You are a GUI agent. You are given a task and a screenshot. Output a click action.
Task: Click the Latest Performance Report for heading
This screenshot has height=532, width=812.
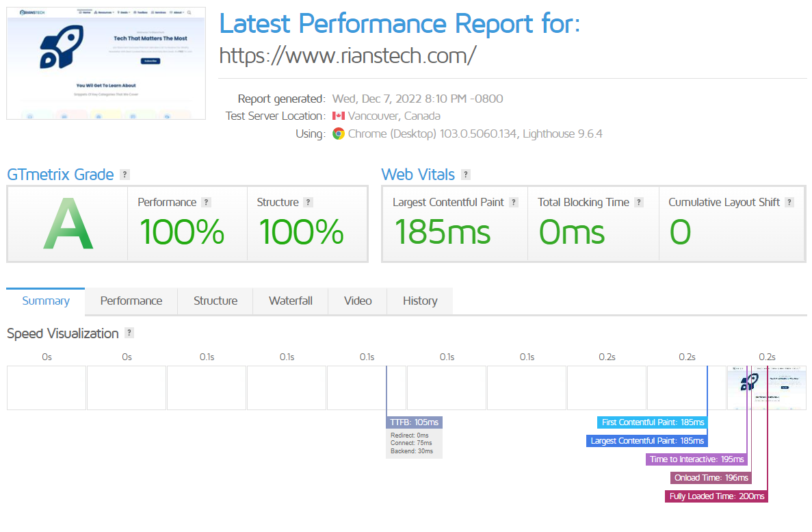pyautogui.click(x=400, y=23)
